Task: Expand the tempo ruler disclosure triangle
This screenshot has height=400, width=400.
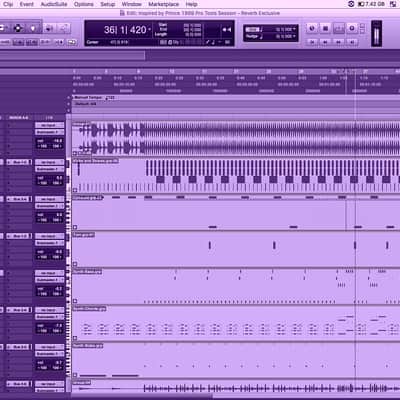Action: [69, 98]
